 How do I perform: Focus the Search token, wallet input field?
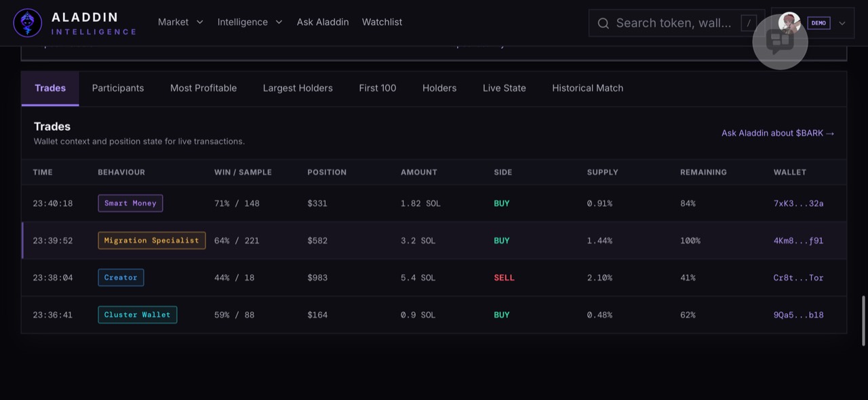coord(673,23)
